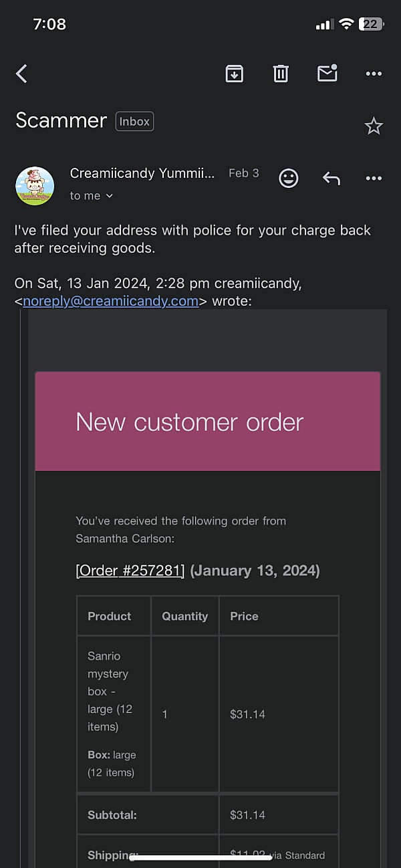Expand 'to me' recipient details
Image resolution: width=401 pixels, height=868 pixels.
point(92,196)
